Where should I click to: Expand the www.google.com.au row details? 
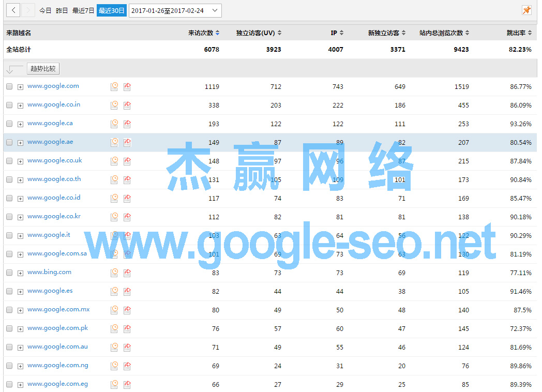20,348
